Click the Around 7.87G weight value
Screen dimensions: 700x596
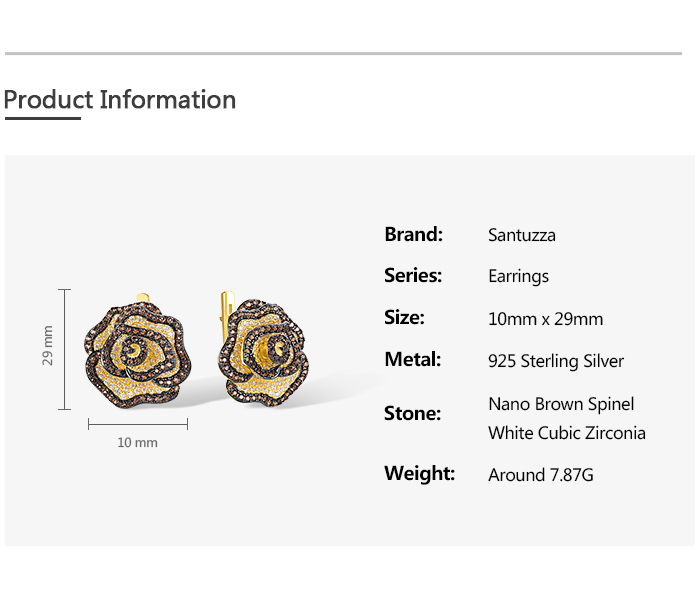tap(540, 475)
